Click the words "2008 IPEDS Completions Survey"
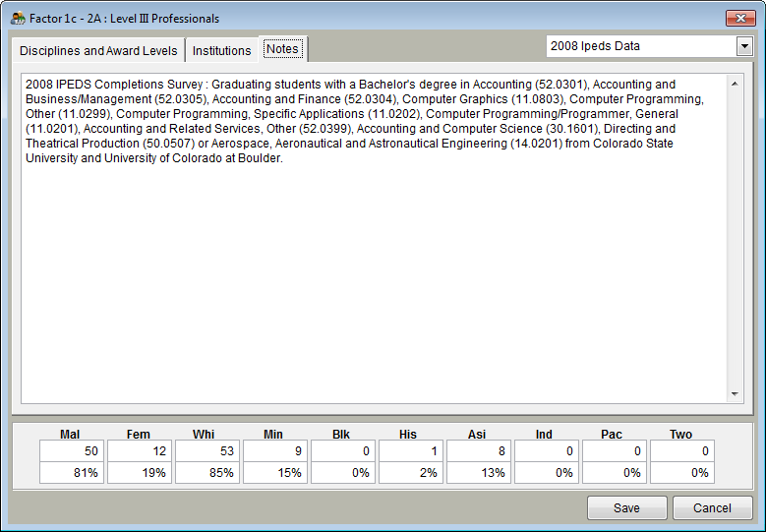766x532 pixels. pyautogui.click(x=114, y=85)
